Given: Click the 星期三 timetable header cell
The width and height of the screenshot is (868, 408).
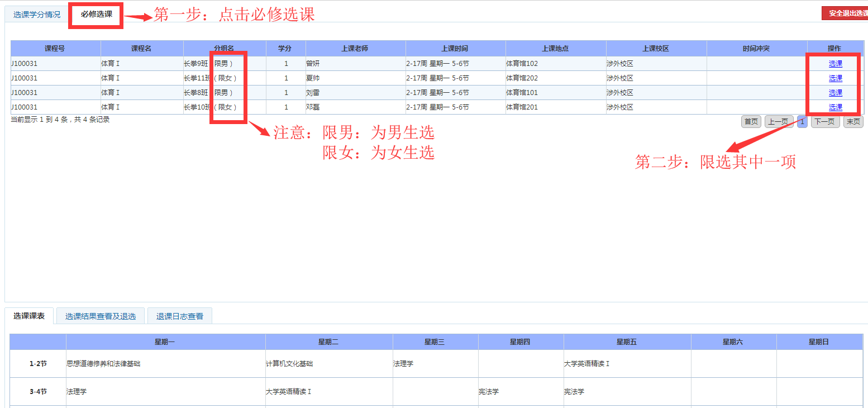Looking at the screenshot, I should pos(435,341).
